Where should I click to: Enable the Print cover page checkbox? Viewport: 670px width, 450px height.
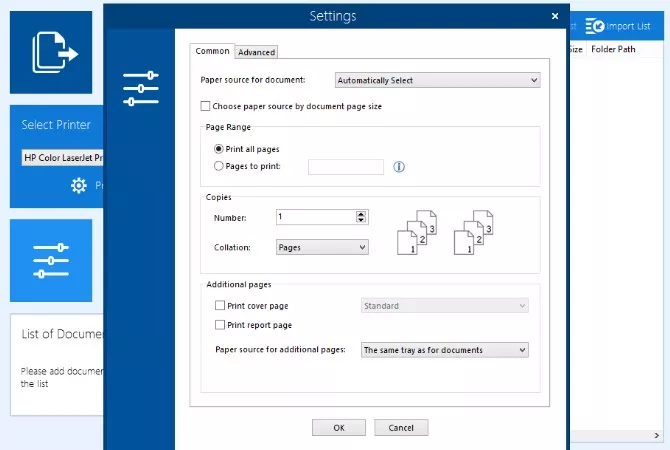point(220,305)
